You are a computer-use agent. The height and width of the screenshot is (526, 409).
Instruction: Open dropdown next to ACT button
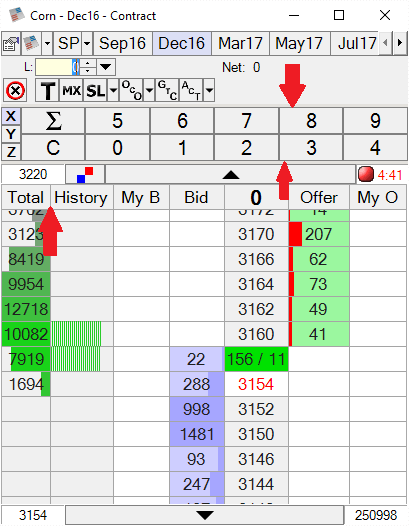(x=209, y=90)
